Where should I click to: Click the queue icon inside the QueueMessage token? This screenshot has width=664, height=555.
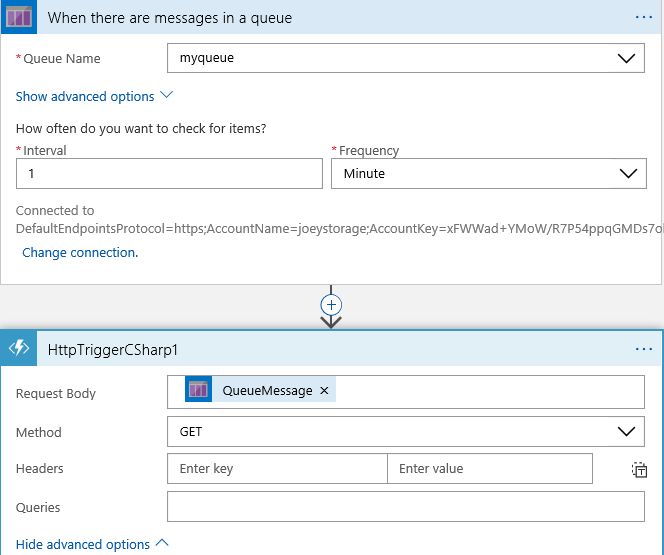(x=198, y=389)
